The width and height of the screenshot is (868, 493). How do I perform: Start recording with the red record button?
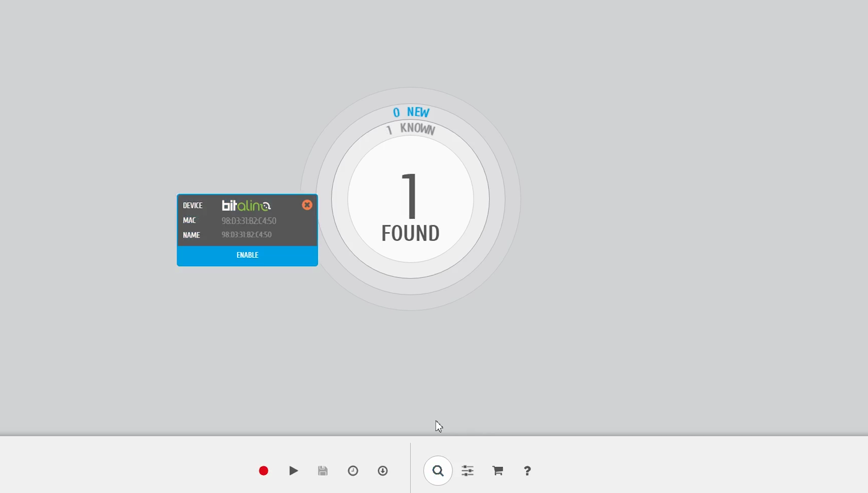click(264, 471)
